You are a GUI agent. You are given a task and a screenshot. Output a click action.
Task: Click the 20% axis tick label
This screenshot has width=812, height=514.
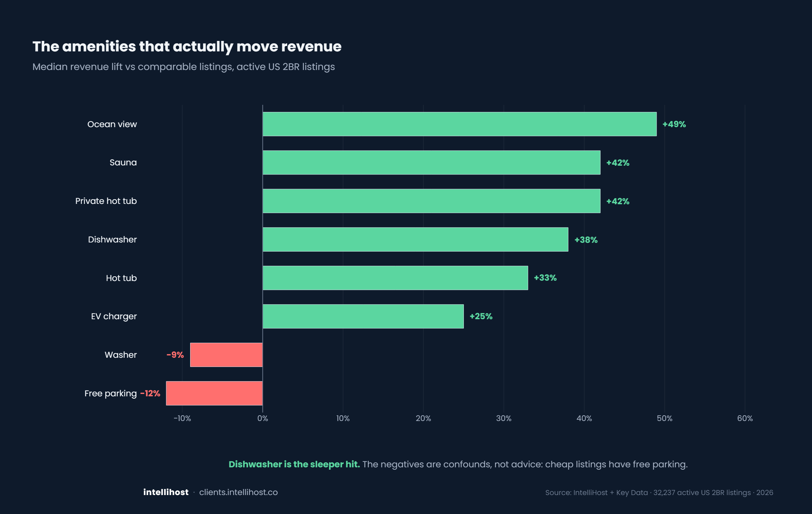pyautogui.click(x=423, y=418)
